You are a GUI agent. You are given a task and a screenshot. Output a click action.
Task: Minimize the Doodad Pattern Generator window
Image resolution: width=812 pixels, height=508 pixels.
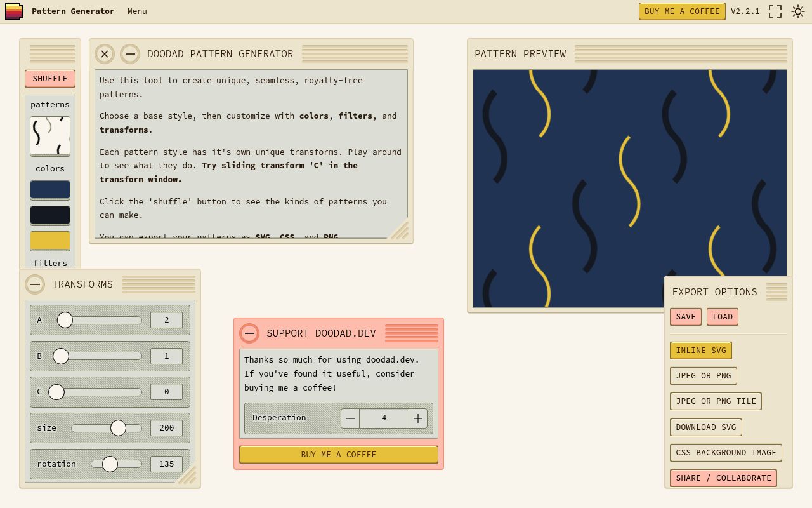click(x=130, y=54)
